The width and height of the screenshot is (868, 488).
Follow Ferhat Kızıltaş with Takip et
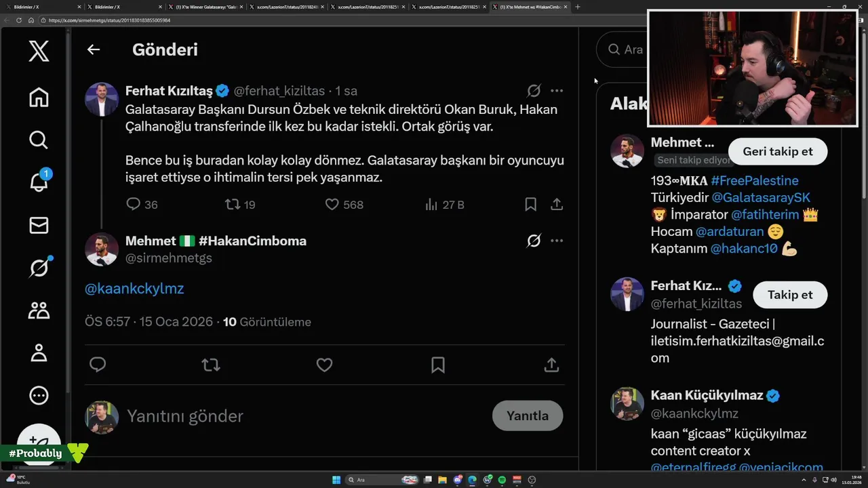(x=790, y=295)
